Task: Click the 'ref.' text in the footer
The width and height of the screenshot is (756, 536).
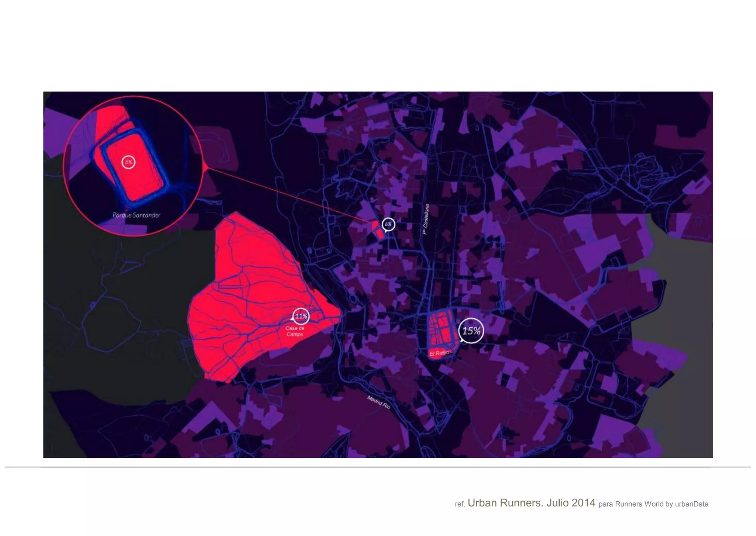Action: [x=460, y=504]
